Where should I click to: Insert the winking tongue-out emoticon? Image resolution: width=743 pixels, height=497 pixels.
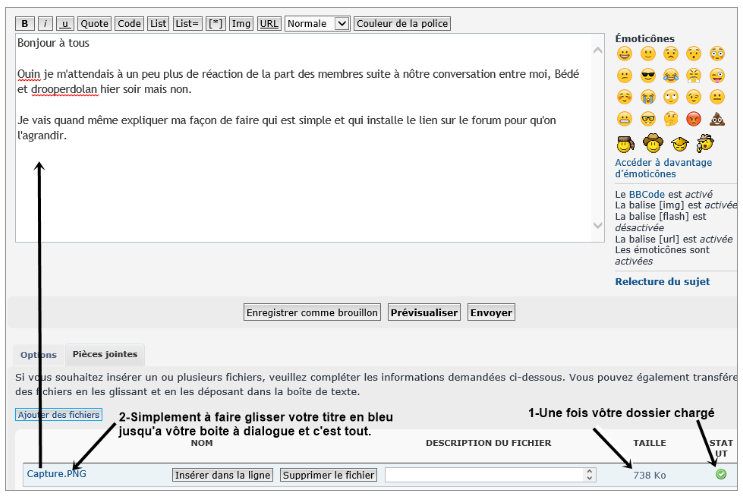(x=717, y=76)
